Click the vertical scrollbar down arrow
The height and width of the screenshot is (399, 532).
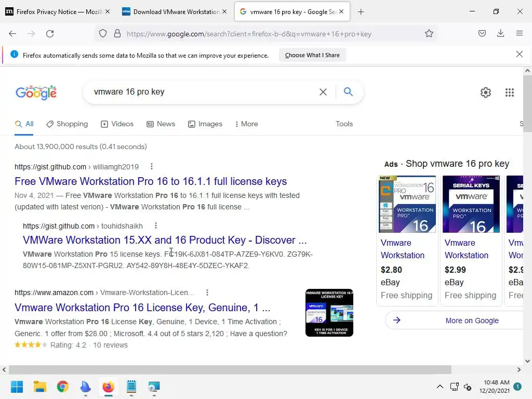tap(527, 362)
